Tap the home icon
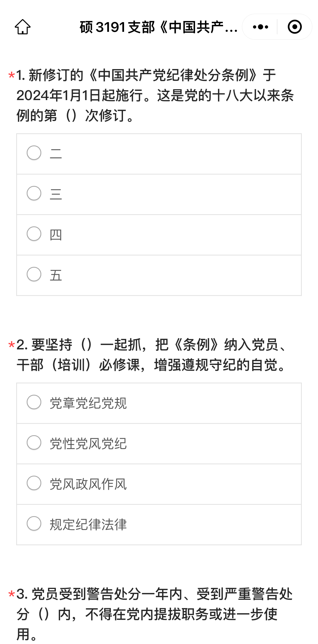Viewport: 318px width, 644px height. (23, 27)
